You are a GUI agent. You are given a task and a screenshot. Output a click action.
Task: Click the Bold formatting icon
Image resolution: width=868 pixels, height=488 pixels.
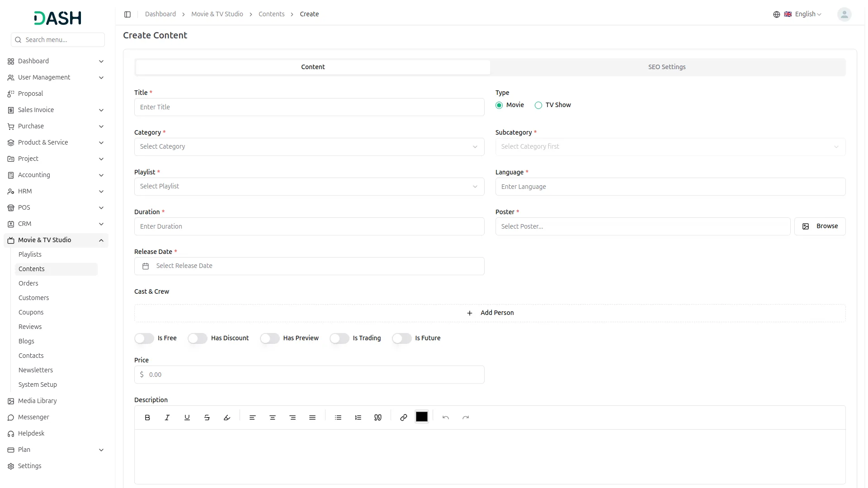(x=147, y=418)
